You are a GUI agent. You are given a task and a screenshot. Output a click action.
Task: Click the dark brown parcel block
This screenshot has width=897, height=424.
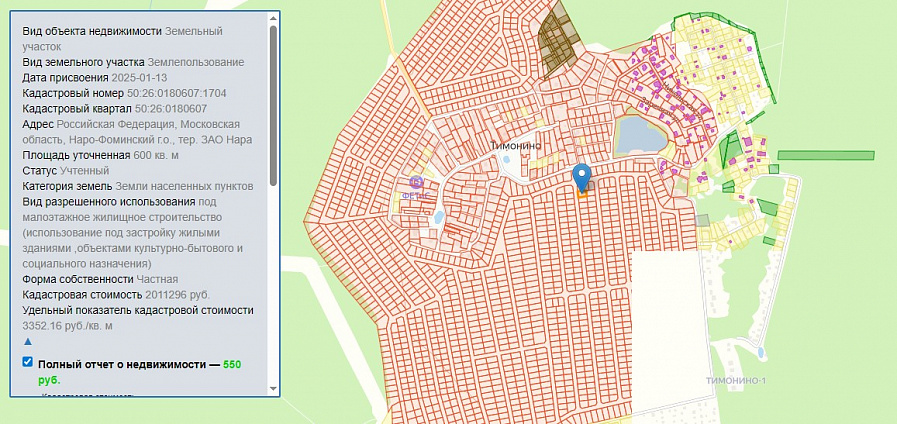pos(558,43)
